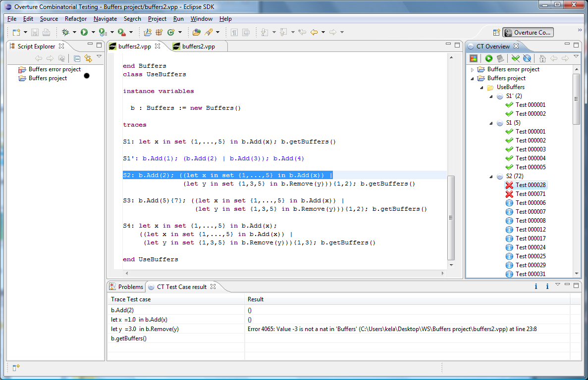Run traces with green play in CT Overview
This screenshot has width=588, height=380.
(x=488, y=58)
